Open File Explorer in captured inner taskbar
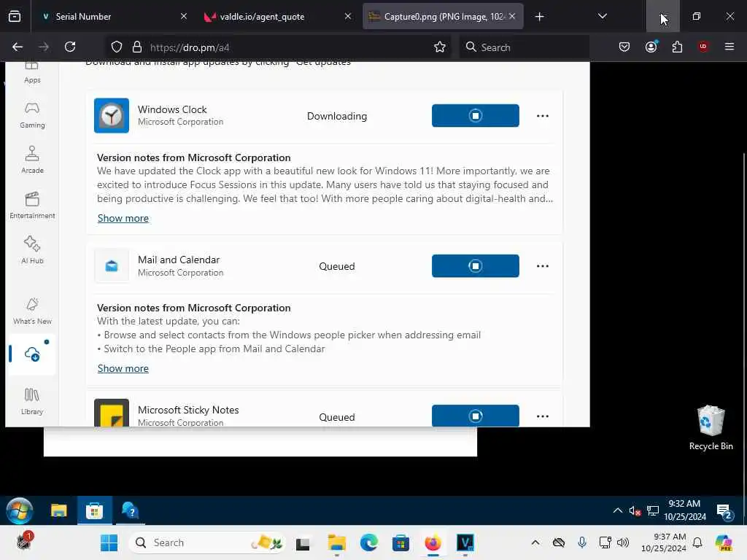 click(58, 511)
